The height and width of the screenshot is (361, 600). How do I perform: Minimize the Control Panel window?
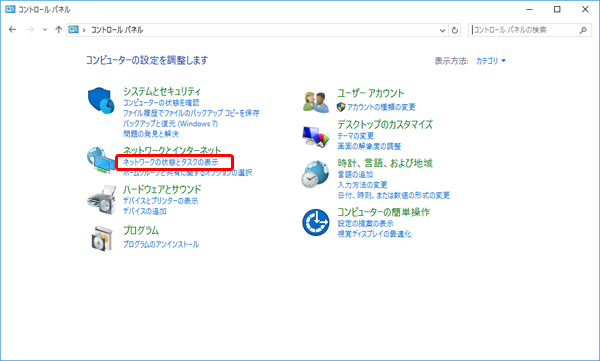tap(530, 9)
